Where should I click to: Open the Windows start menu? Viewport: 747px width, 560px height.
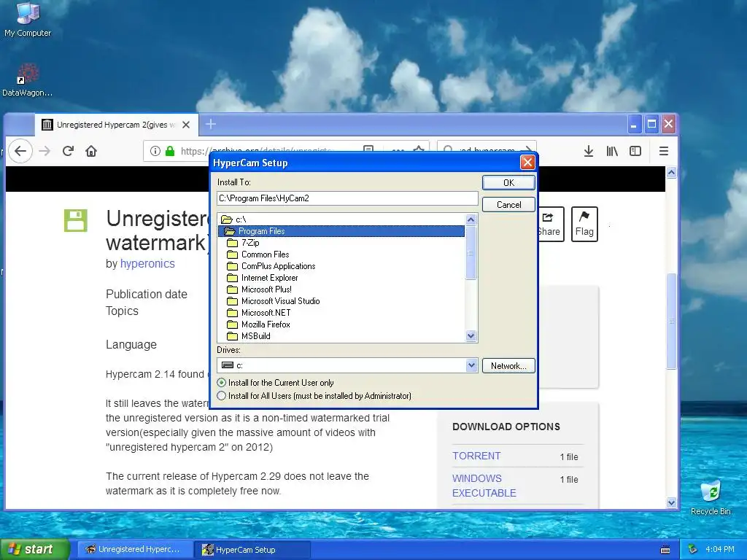click(x=35, y=550)
